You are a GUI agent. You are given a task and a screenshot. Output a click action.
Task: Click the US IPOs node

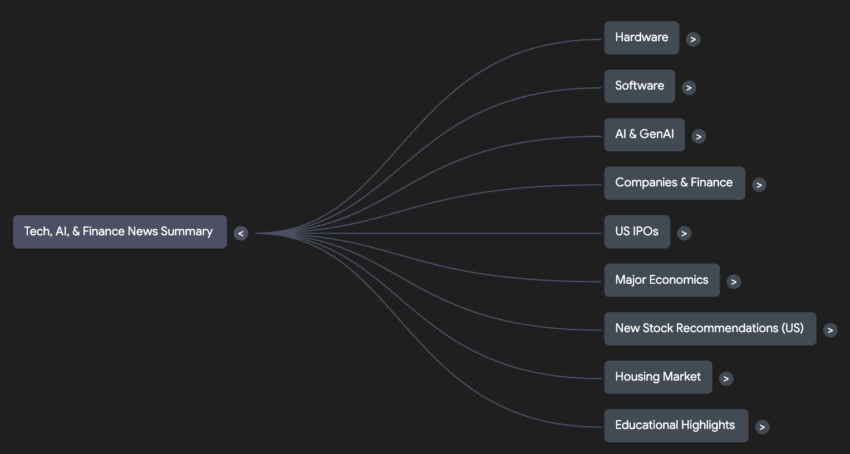pos(636,232)
